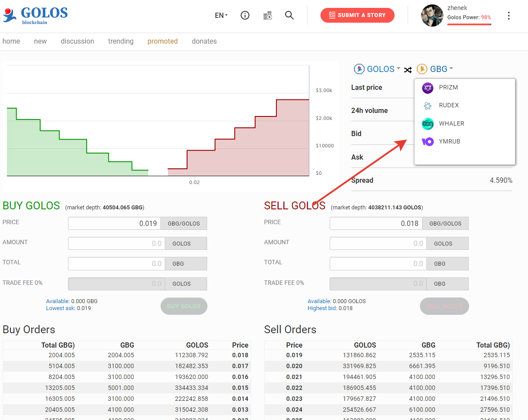Click the GBG coin icon in pair selector
The width and height of the screenshot is (528, 420).
tap(422, 69)
